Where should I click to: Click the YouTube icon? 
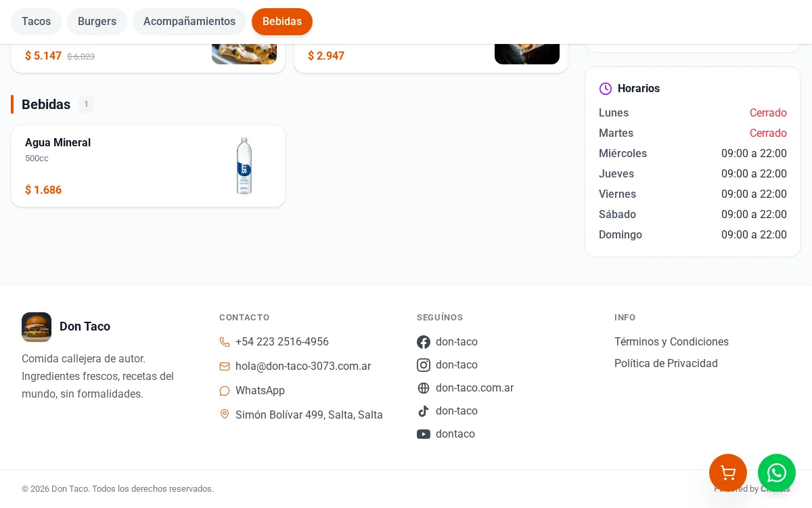point(424,434)
